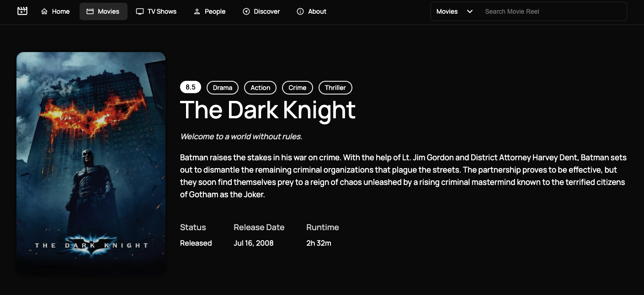Click the person icon beside People
This screenshot has height=295, width=644.
click(x=197, y=11)
